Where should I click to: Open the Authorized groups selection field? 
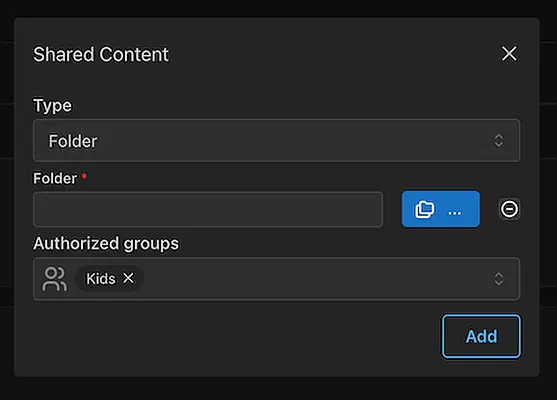(x=276, y=279)
